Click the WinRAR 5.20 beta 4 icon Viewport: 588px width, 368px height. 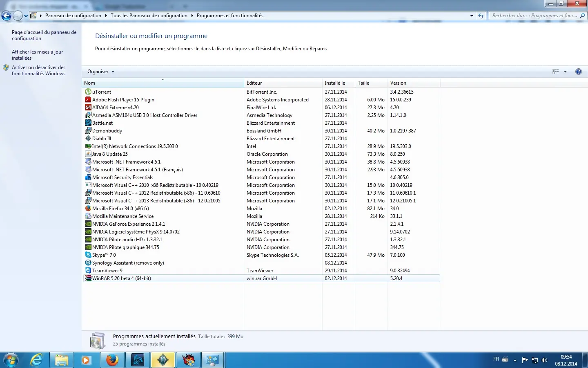88,278
